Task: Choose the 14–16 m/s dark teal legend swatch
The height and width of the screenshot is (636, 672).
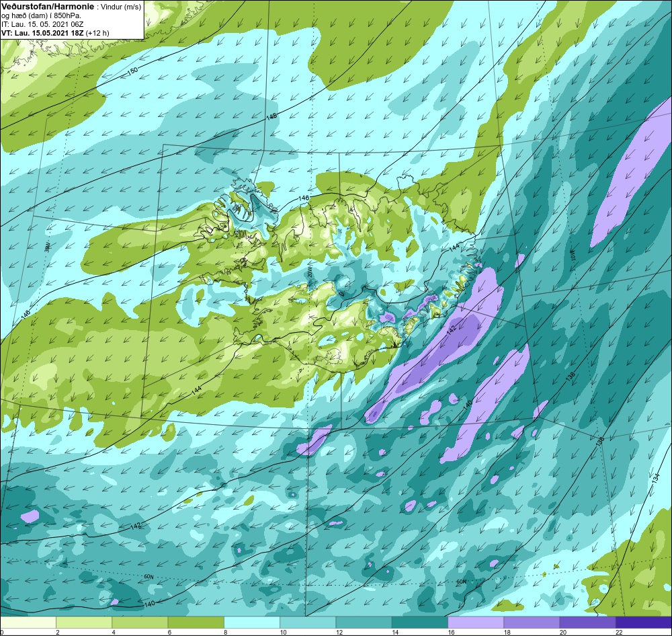Action: tap(420, 621)
